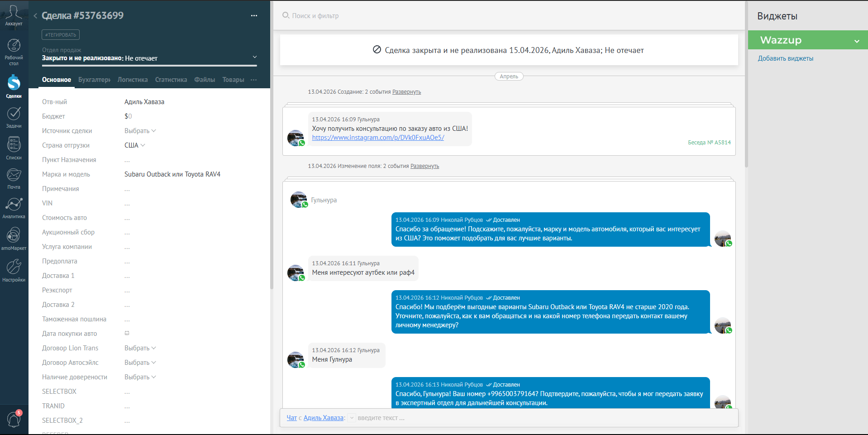868x435 pixels.
Task: Open Источник сделки Выбрать dropdown
Action: tap(140, 131)
